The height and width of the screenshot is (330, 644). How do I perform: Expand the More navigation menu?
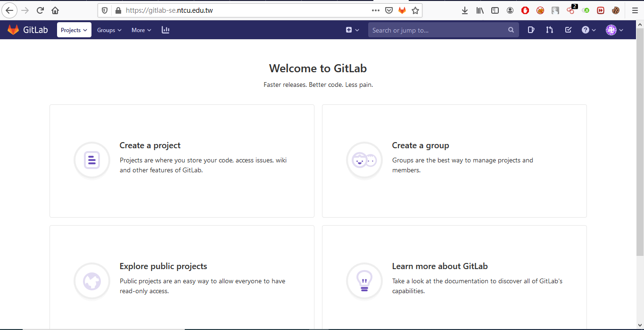coord(141,30)
